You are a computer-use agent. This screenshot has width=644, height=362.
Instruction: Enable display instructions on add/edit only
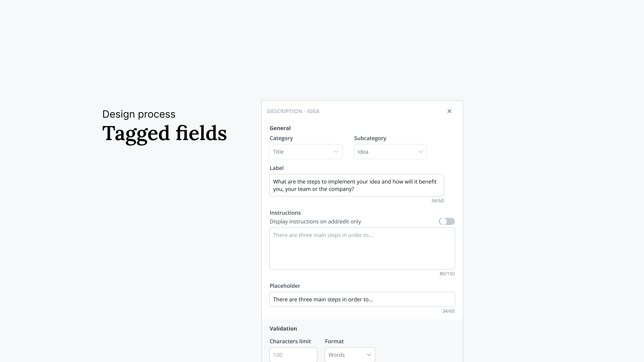(x=446, y=221)
